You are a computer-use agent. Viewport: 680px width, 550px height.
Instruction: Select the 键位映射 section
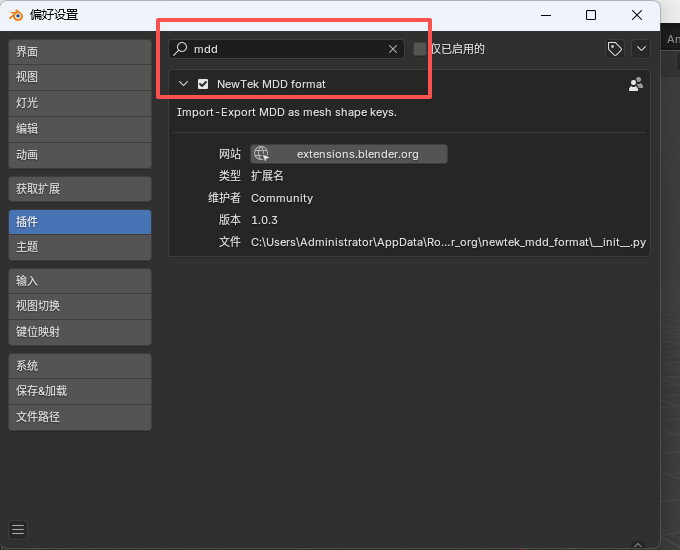80,332
